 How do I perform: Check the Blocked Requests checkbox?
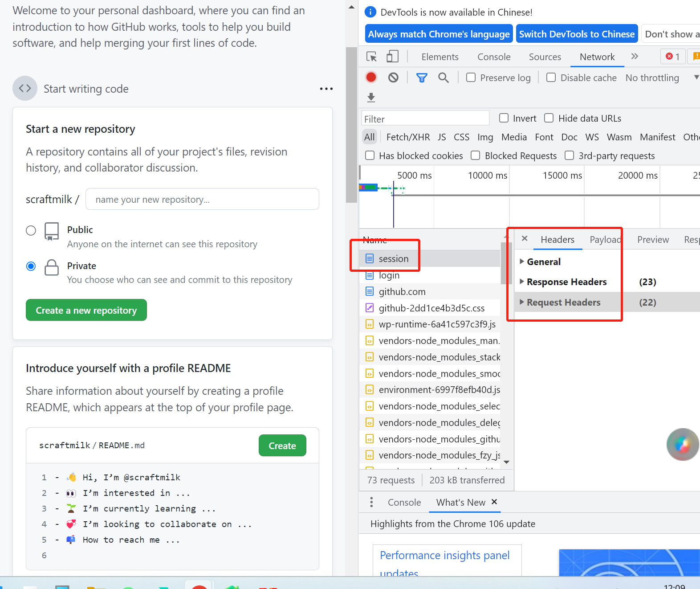click(476, 155)
